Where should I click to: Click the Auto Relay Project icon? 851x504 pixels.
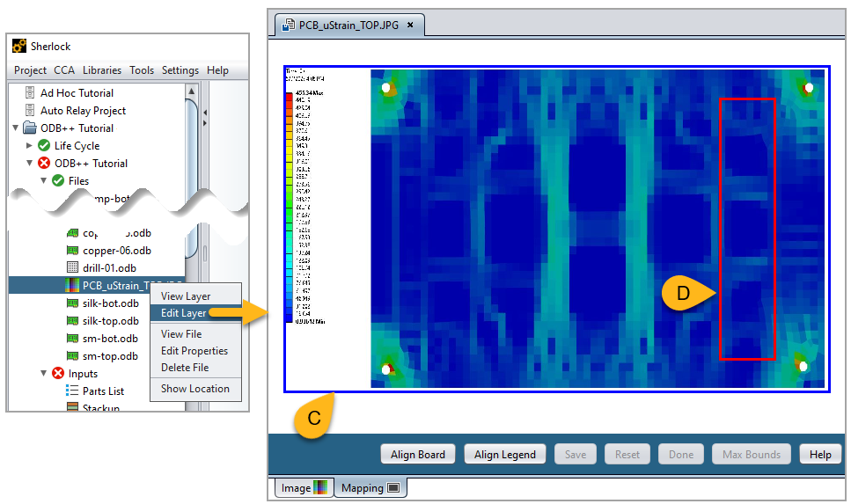pyautogui.click(x=29, y=110)
